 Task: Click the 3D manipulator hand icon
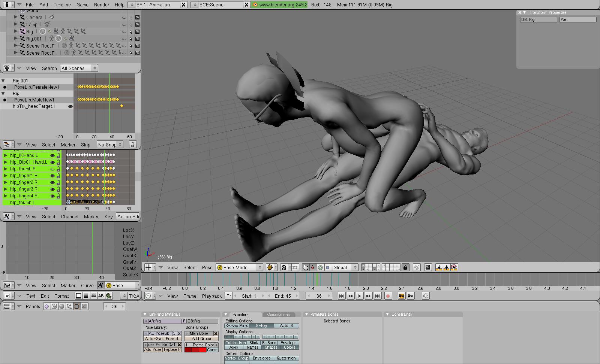tap(305, 267)
